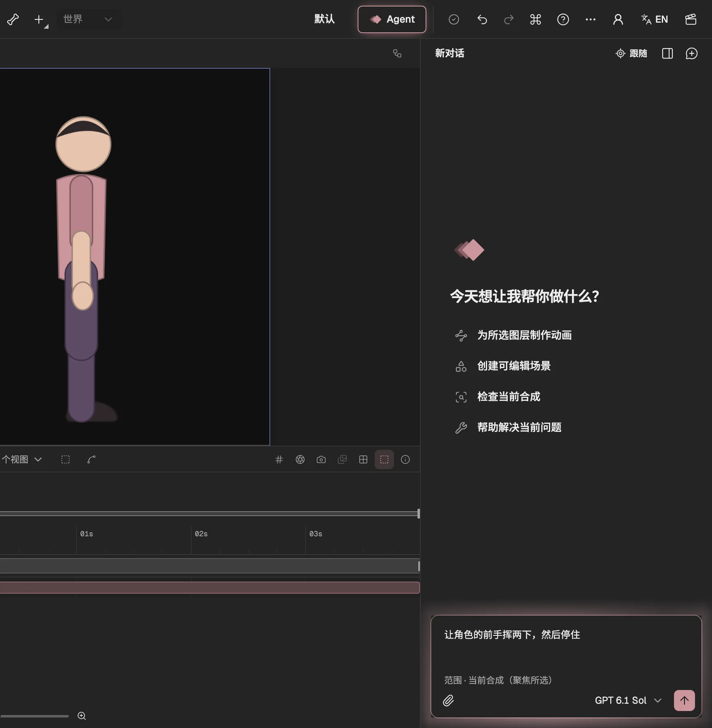Expand the 个视图 view count dropdown

click(21, 459)
